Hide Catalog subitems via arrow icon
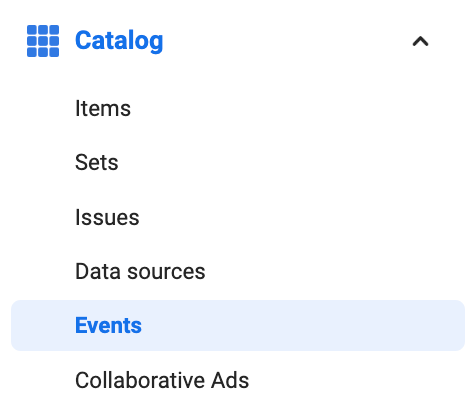This screenshot has width=474, height=414. 420,41
